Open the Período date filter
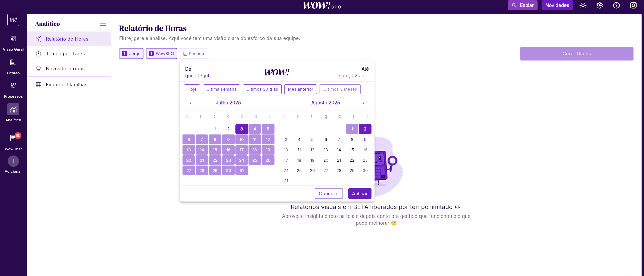 pos(193,54)
